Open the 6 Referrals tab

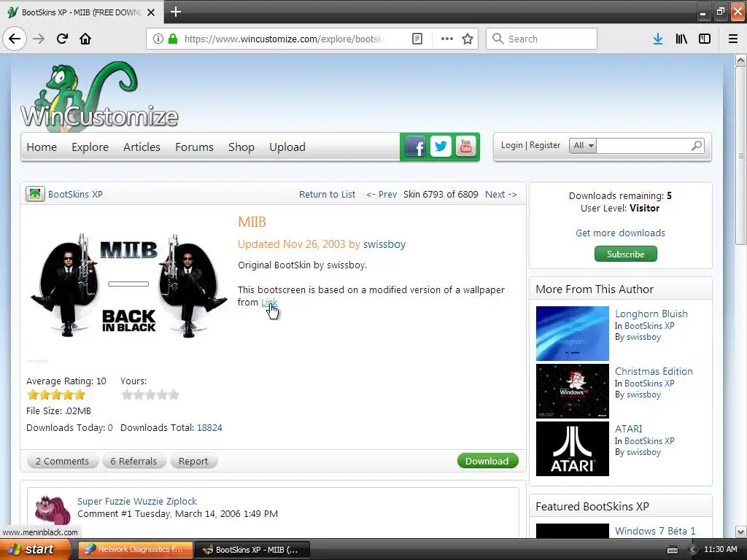(133, 461)
